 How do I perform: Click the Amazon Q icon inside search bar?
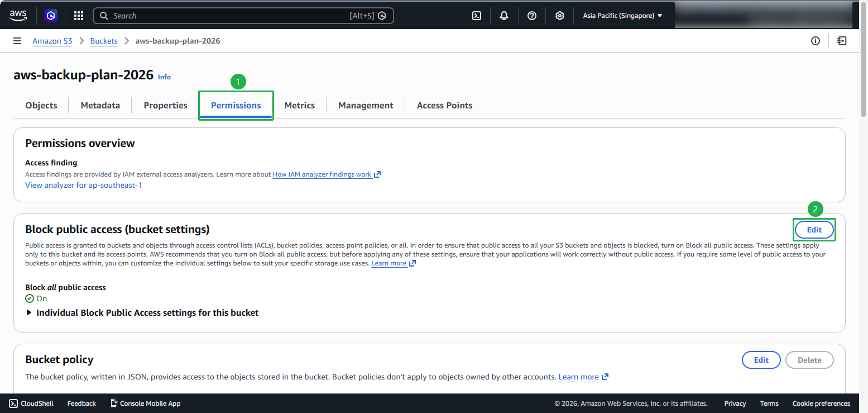point(382,16)
